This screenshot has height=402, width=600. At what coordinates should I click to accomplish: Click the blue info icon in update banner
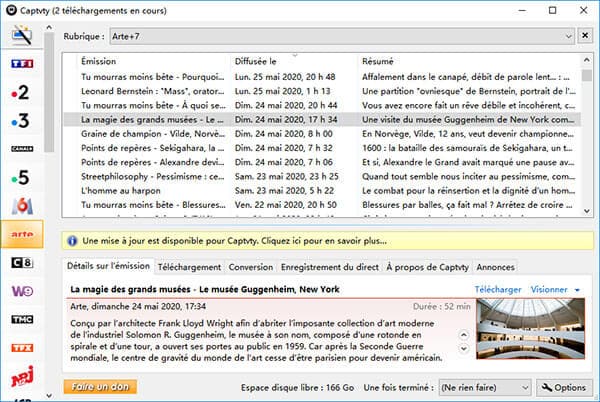point(72,241)
